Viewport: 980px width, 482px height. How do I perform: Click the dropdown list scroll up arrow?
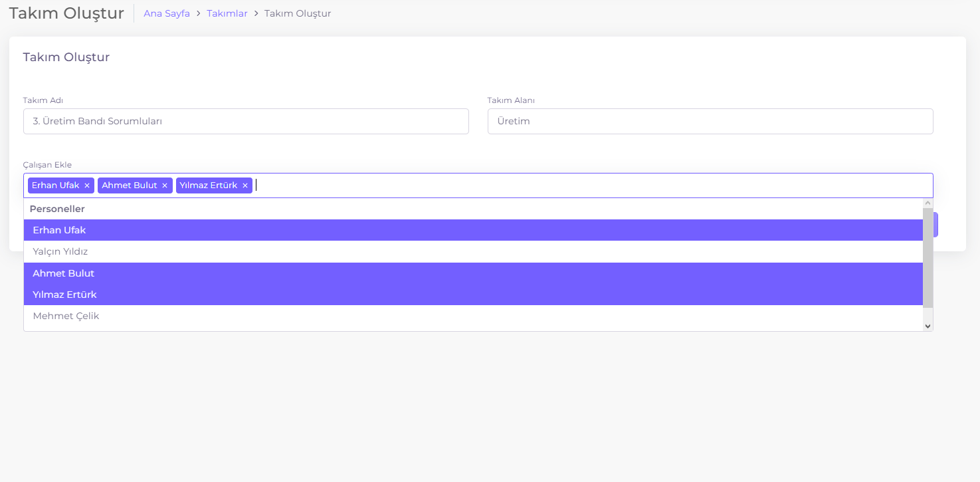pos(928,203)
